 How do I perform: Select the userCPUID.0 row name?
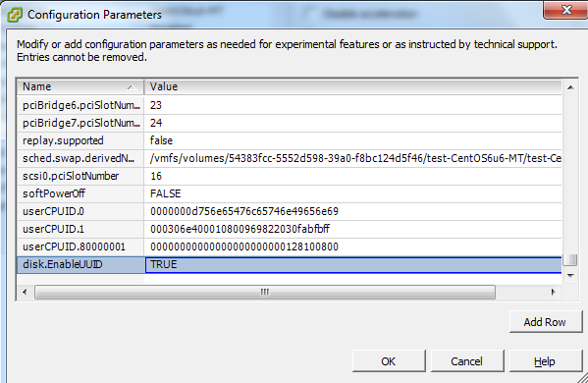pyautogui.click(x=80, y=211)
